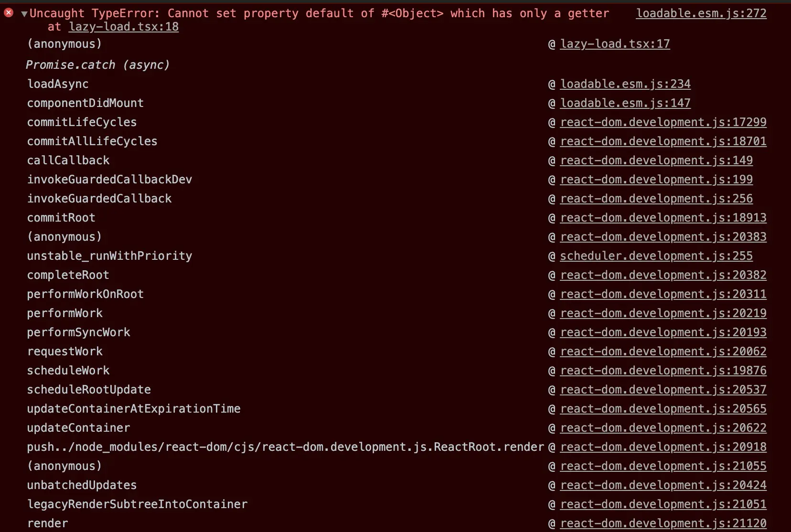Open the lazy-load.tsx:17 source link
Screen dimensions: 791x532
615,44
